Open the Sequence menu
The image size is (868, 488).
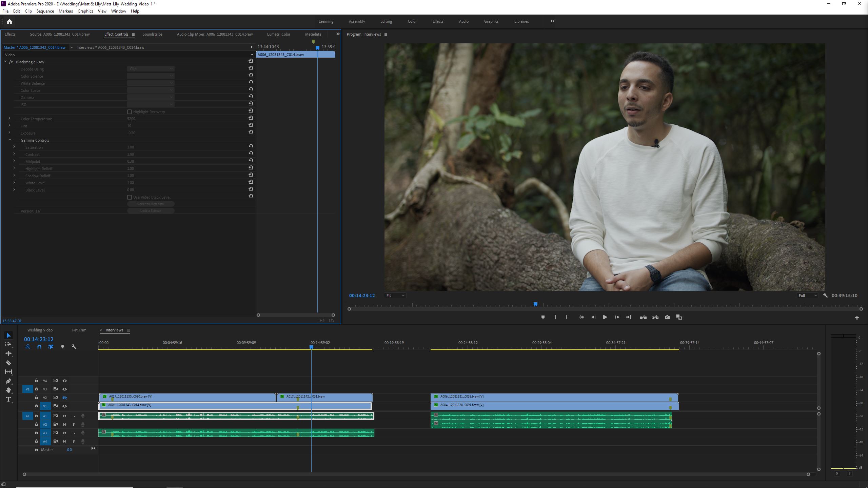point(45,11)
